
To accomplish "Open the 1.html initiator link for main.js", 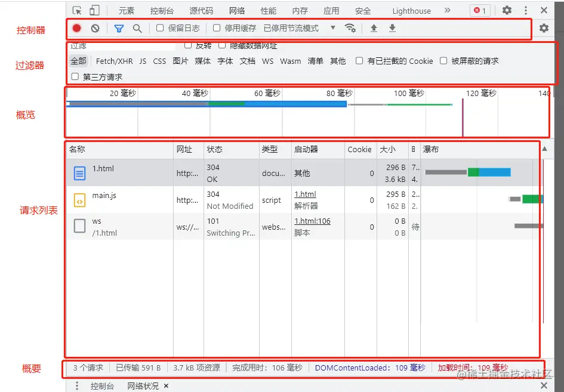I will [305, 194].
